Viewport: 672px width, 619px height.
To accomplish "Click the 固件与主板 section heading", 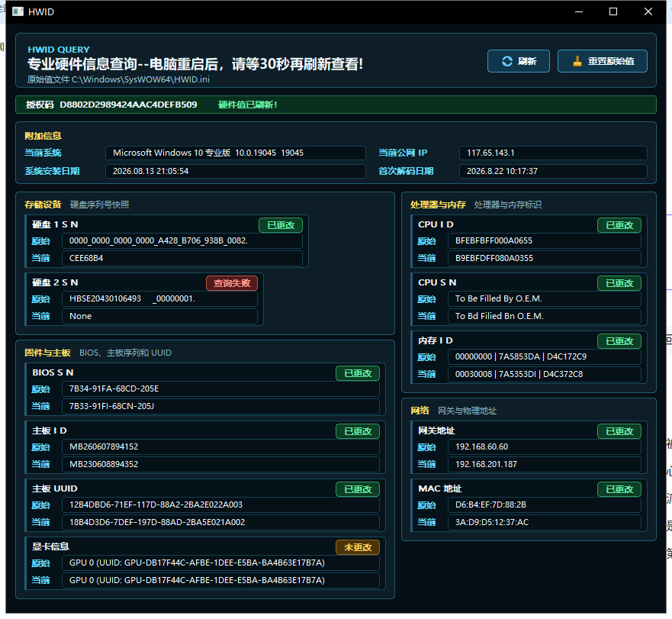I will [x=47, y=353].
